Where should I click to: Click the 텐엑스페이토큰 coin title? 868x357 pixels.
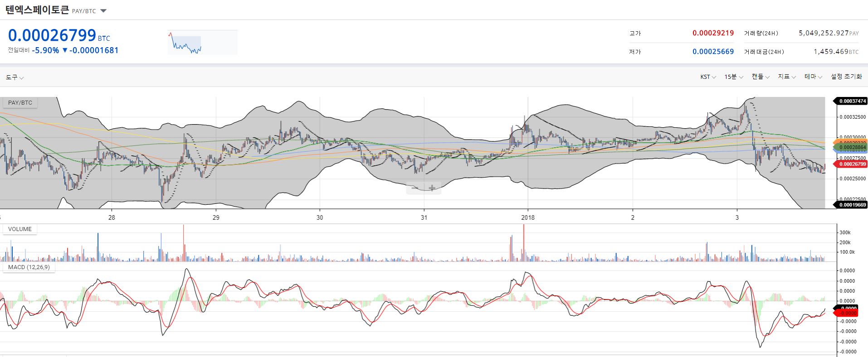point(37,10)
